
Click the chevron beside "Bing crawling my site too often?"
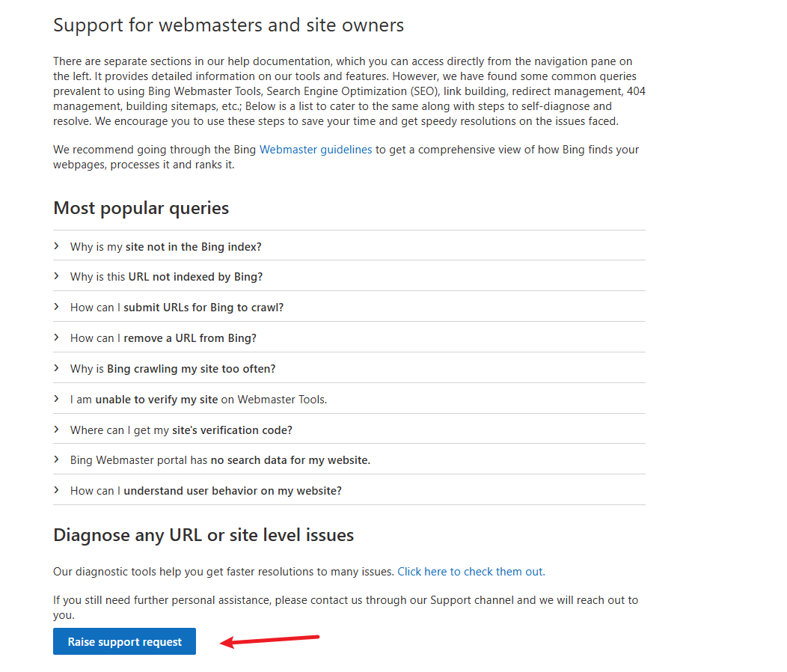57,368
